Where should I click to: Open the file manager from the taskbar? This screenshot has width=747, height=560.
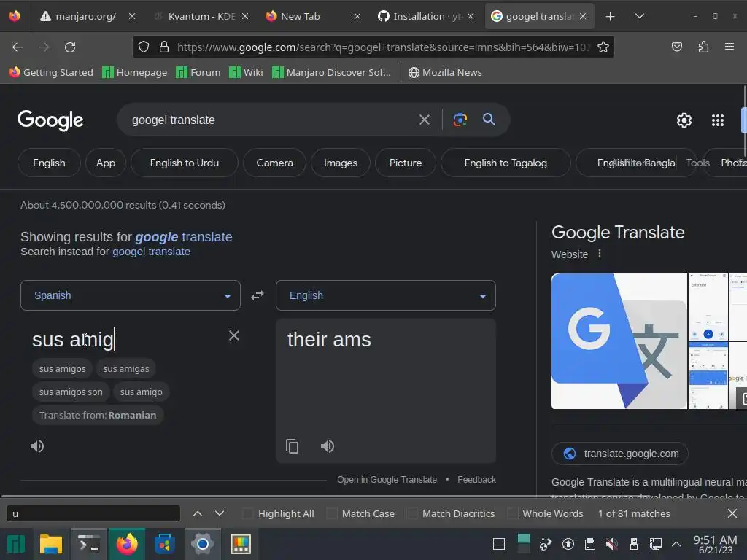(x=51, y=544)
